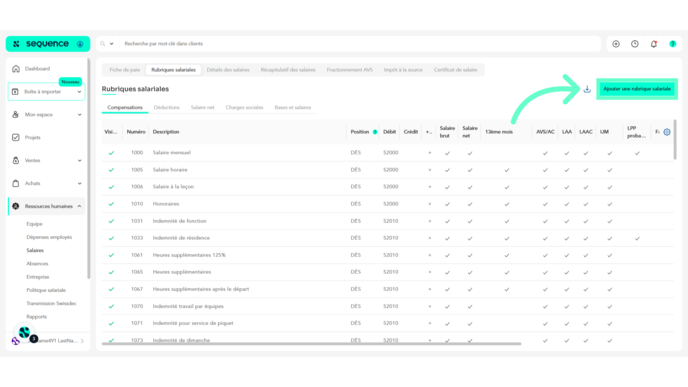The image size is (688, 387).
Task: Toggle Salaire brut check for Indemnité travail par équipes
Action: (x=448, y=306)
